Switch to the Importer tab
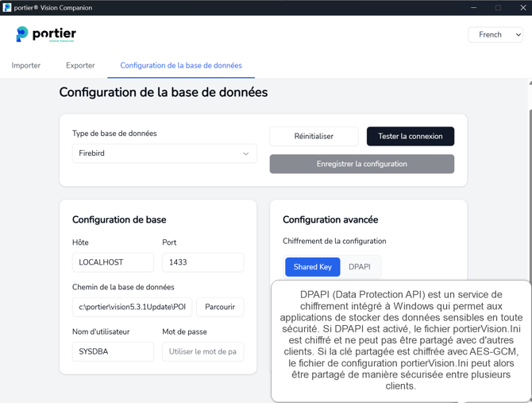The height and width of the screenshot is (403, 532). (x=25, y=65)
